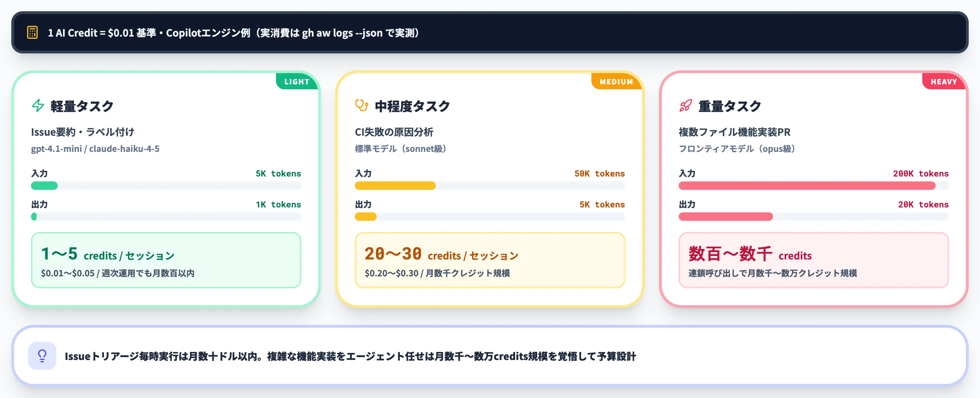Click the 200K tokens value
The width and height of the screenshot is (980, 398).
coord(921,173)
